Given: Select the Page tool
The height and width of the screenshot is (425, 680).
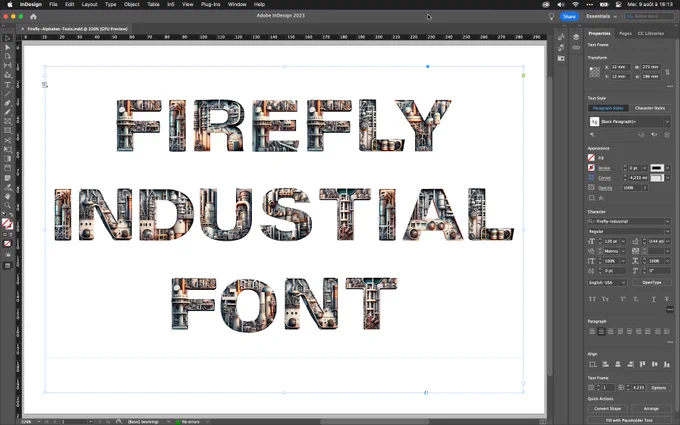Looking at the screenshot, I should click(7, 56).
